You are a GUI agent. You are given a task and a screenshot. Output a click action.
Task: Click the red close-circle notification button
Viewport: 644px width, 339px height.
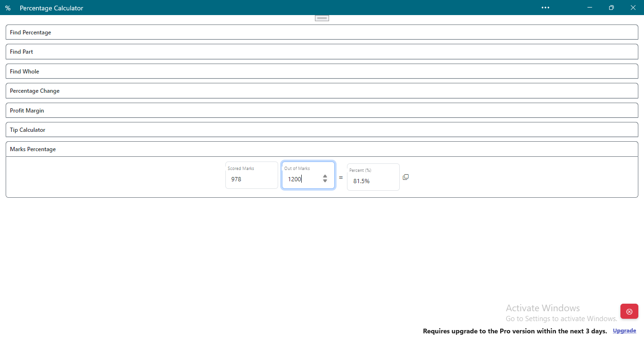tap(629, 311)
